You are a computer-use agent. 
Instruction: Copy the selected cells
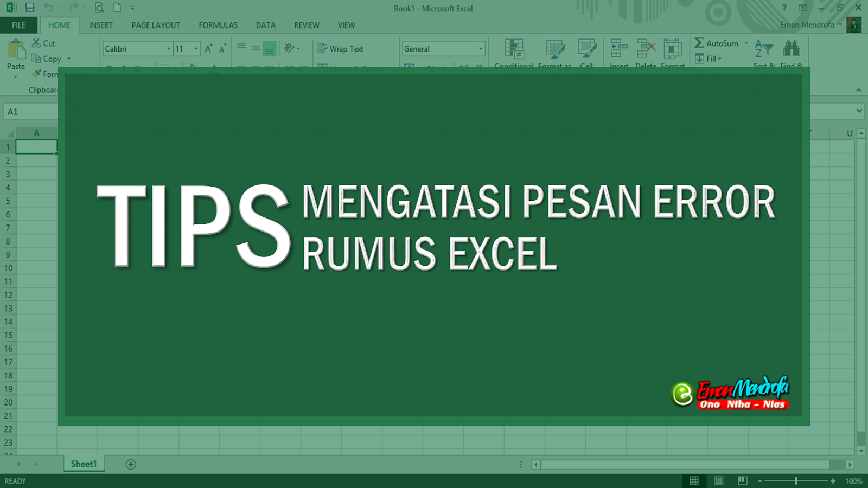(36, 59)
